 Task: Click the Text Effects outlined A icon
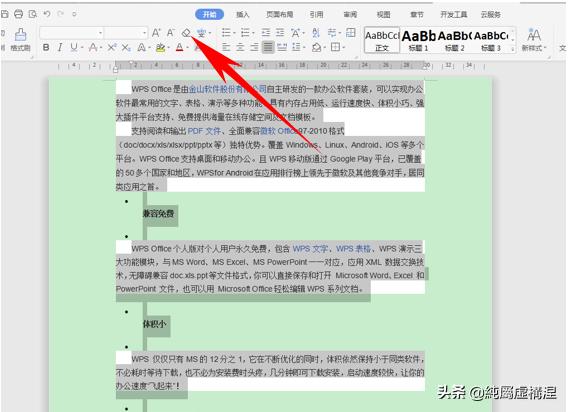(x=142, y=47)
